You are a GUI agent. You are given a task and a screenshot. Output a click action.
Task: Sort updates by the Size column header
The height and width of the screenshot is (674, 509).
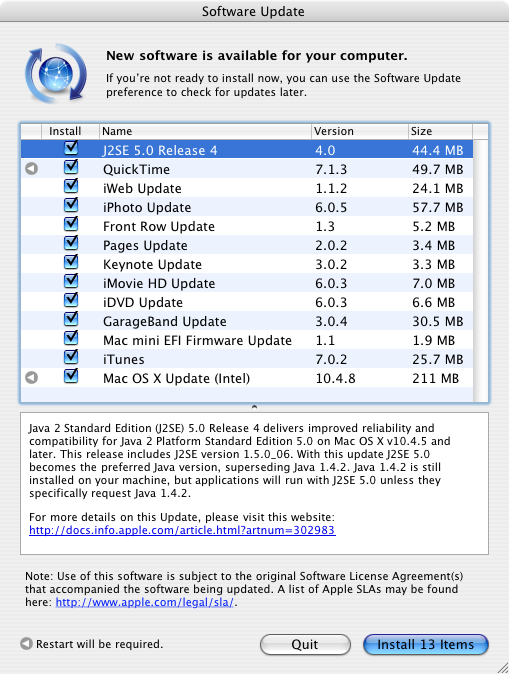(440, 131)
